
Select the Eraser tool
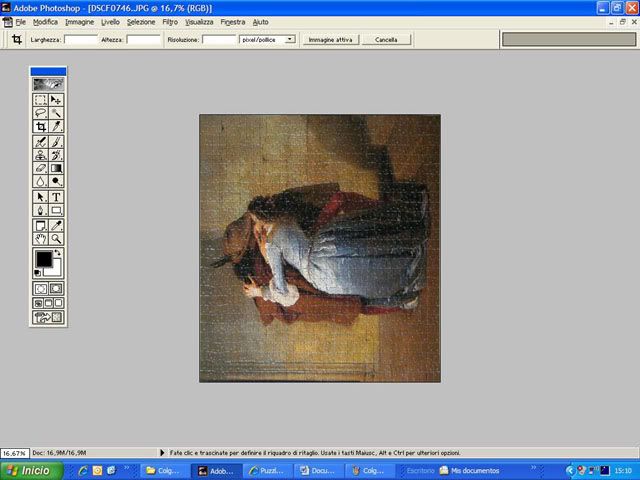click(x=40, y=168)
